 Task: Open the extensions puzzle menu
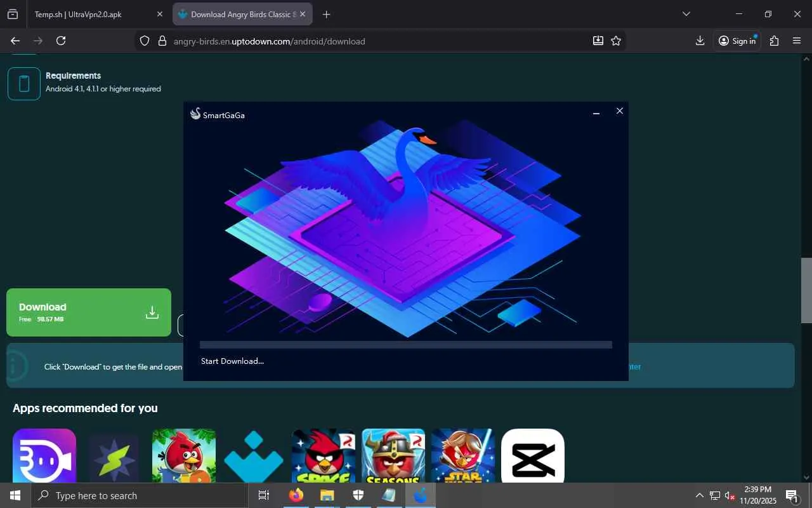pos(774,41)
